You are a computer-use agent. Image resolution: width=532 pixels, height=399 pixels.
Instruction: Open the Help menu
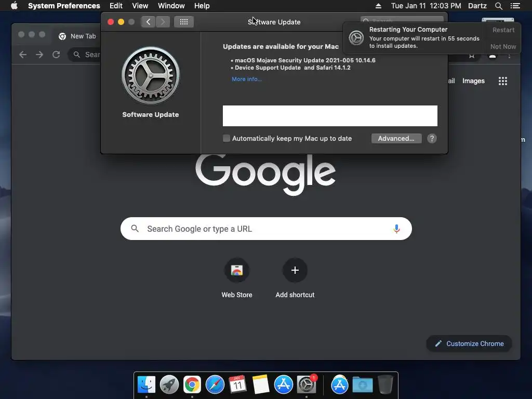202,6
